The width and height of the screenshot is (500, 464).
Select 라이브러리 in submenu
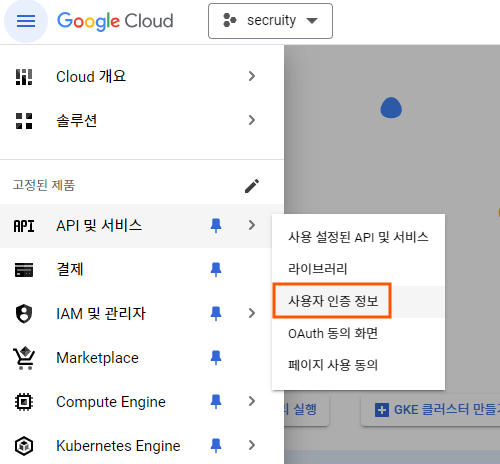point(358,269)
